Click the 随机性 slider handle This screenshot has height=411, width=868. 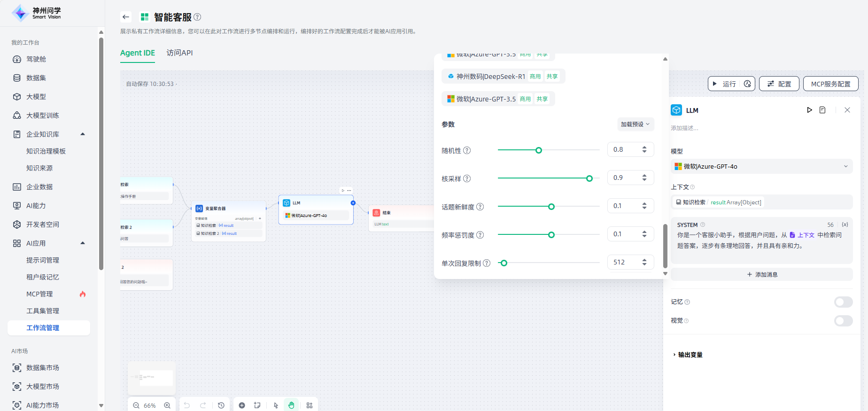coord(539,150)
